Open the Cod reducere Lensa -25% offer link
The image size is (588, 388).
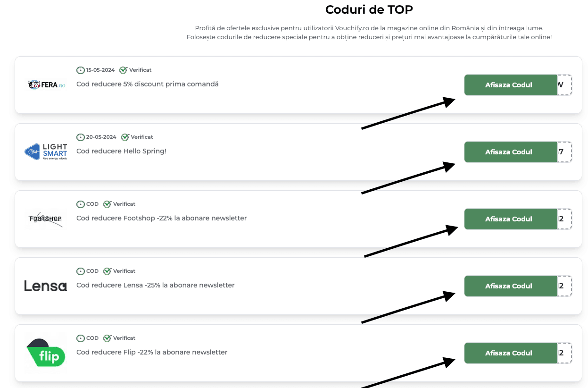[155, 285]
